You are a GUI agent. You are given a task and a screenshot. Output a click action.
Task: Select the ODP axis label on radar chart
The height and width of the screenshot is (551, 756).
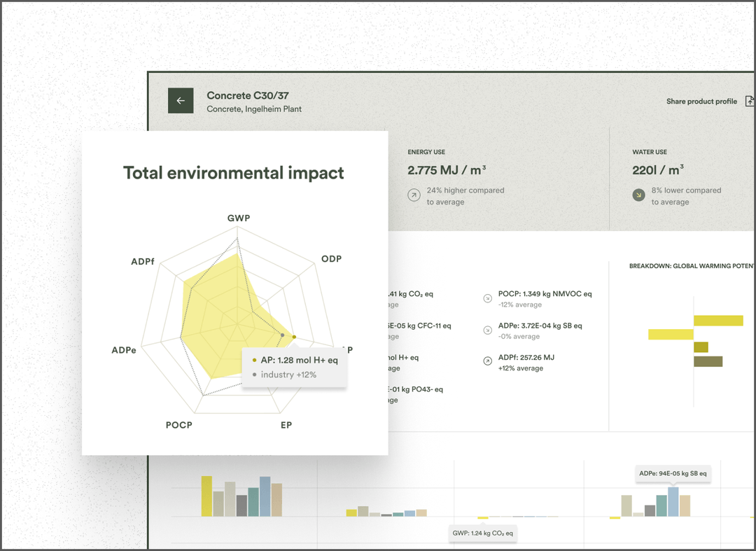pyautogui.click(x=331, y=258)
